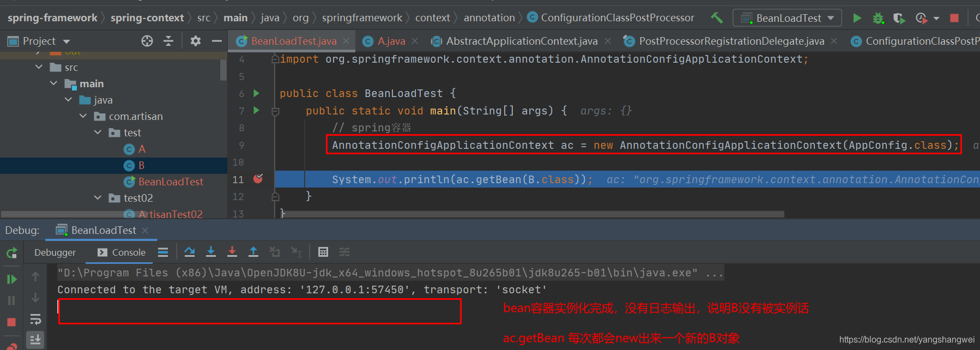Select BeanLoadTest in Project tree
This screenshot has width=980, height=350.
click(x=171, y=182)
